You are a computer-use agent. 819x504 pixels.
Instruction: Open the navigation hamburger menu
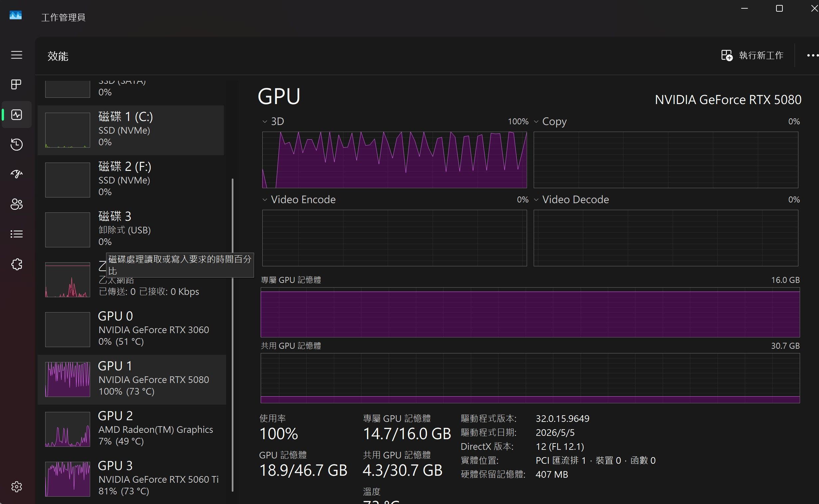click(x=16, y=55)
